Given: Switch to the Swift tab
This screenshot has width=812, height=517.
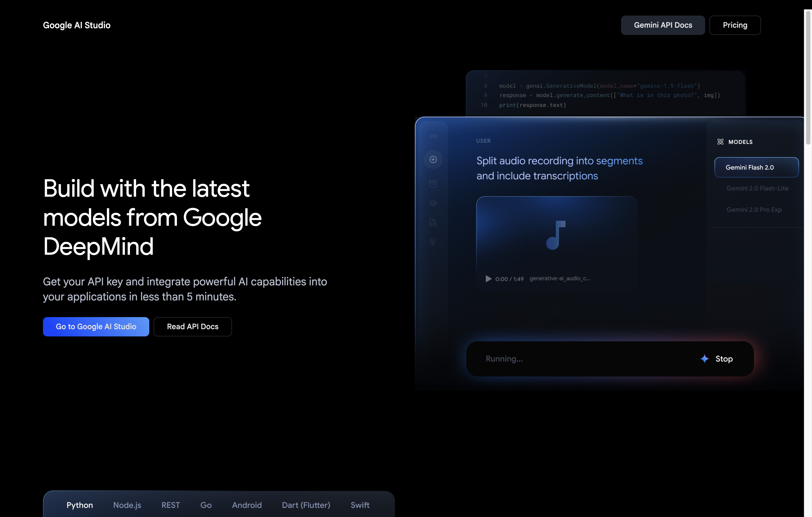Looking at the screenshot, I should (x=360, y=505).
